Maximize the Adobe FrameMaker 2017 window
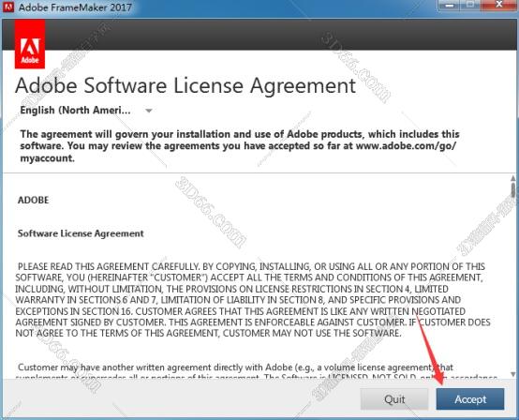 coord(470,6)
